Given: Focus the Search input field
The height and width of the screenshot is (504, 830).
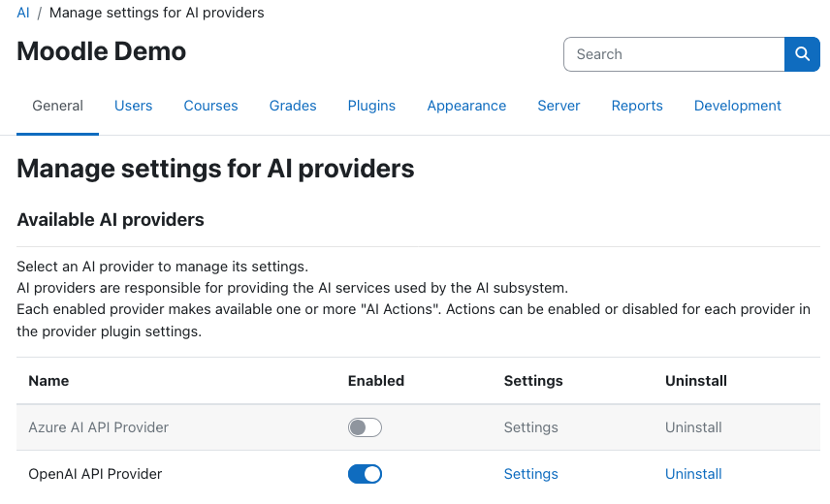Looking at the screenshot, I should point(674,54).
